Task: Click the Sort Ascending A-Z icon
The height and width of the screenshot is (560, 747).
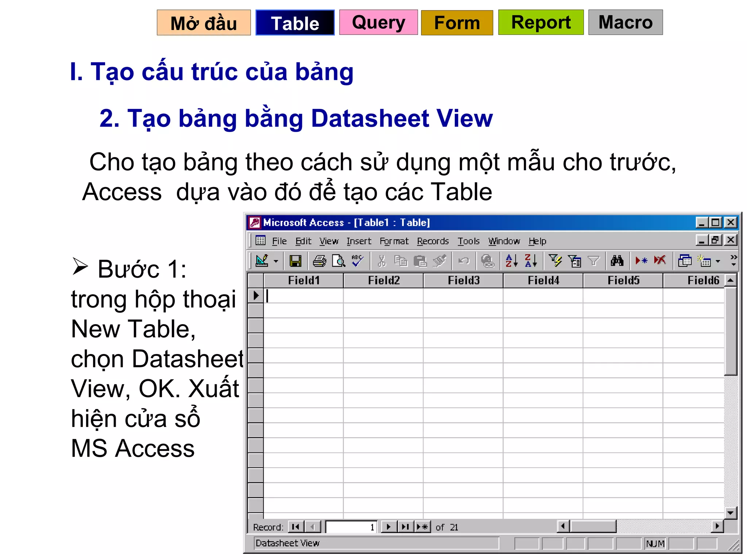Action: (511, 261)
